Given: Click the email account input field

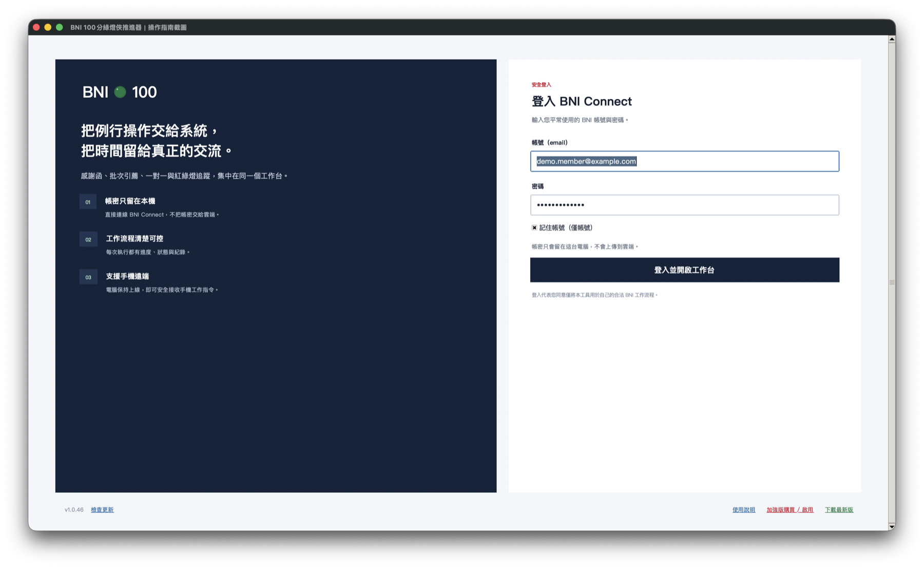Looking at the screenshot, I should click(x=684, y=161).
